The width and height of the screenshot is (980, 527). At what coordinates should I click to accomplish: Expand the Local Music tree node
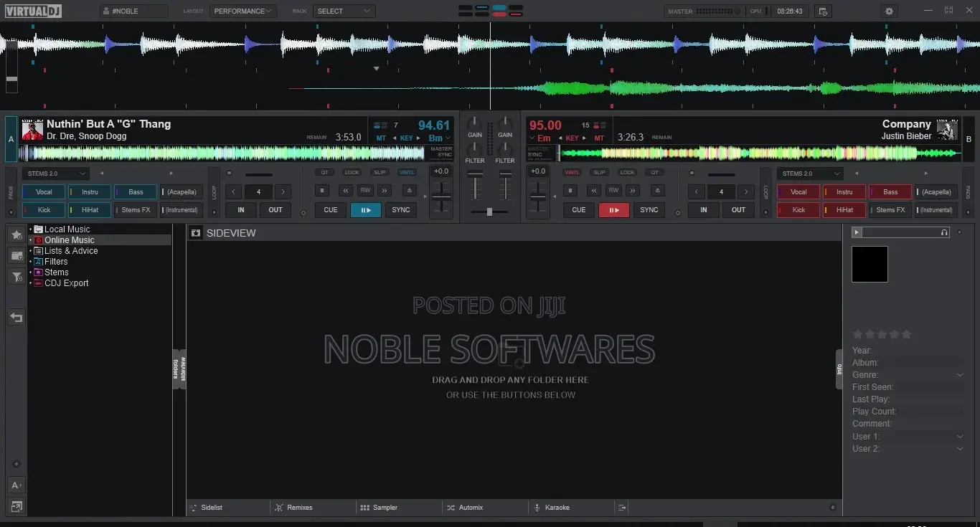[30, 229]
